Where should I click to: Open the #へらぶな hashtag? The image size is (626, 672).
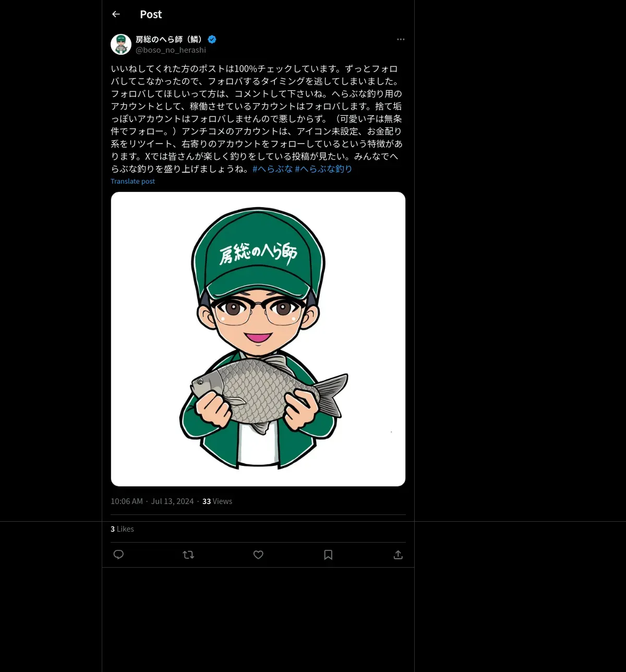(x=272, y=169)
